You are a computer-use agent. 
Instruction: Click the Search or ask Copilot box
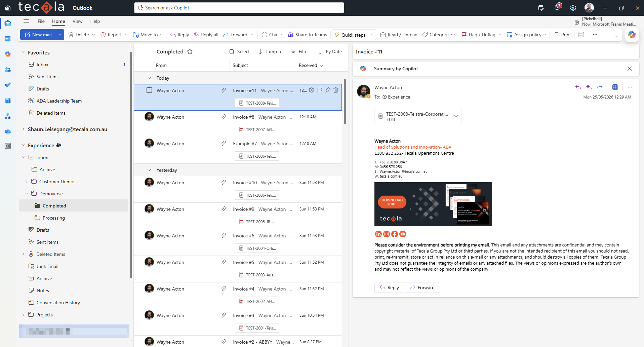[x=239, y=8]
